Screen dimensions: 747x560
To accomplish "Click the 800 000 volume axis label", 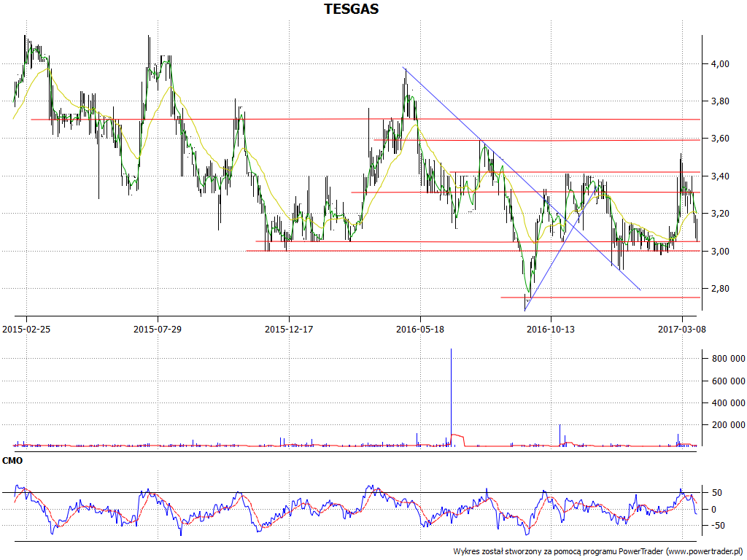I will tap(728, 359).
